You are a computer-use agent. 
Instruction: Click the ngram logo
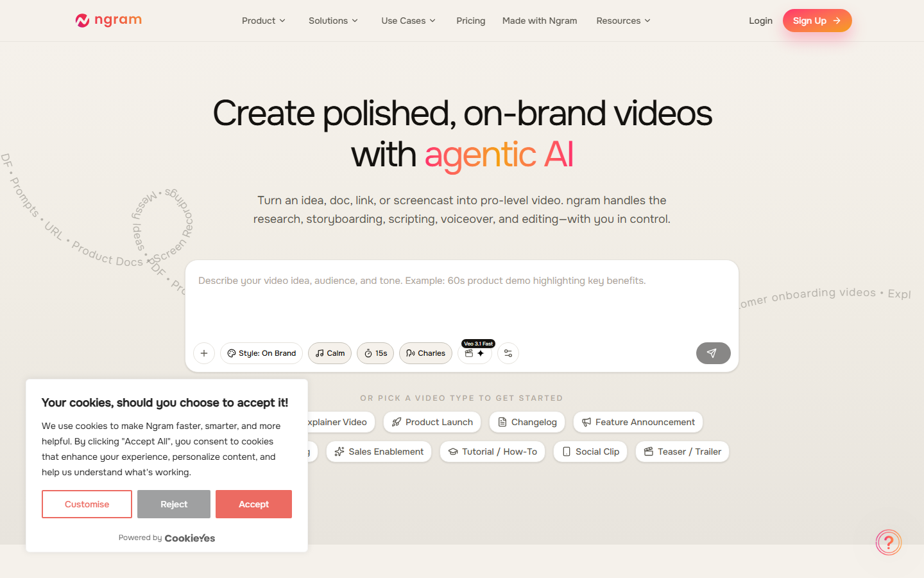108,21
